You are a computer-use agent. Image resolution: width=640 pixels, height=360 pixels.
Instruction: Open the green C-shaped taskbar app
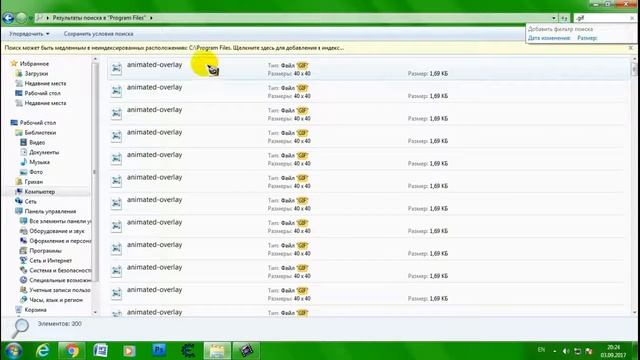tap(188, 351)
